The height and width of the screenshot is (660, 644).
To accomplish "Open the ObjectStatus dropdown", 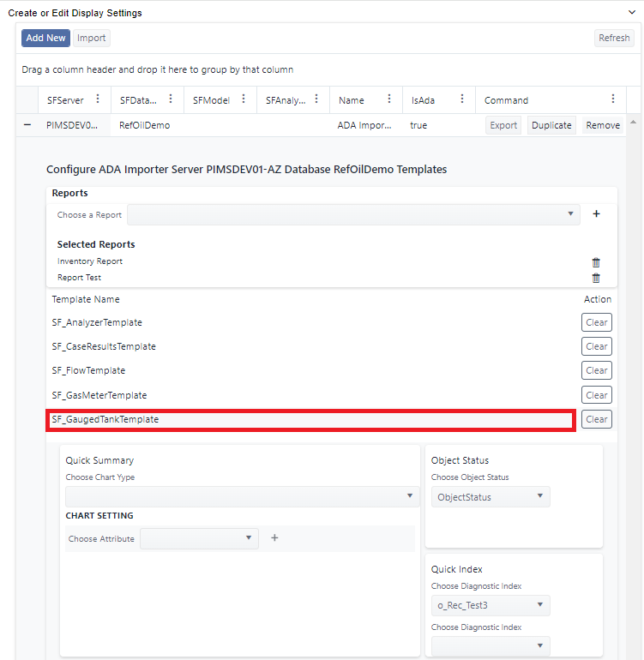I will pyautogui.click(x=491, y=497).
